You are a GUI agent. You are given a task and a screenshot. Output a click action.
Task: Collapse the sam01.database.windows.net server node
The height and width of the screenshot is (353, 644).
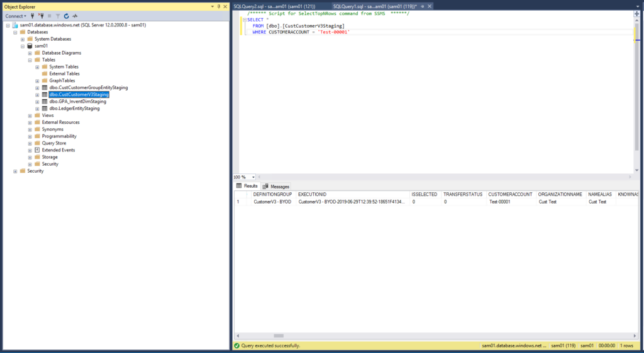point(8,25)
